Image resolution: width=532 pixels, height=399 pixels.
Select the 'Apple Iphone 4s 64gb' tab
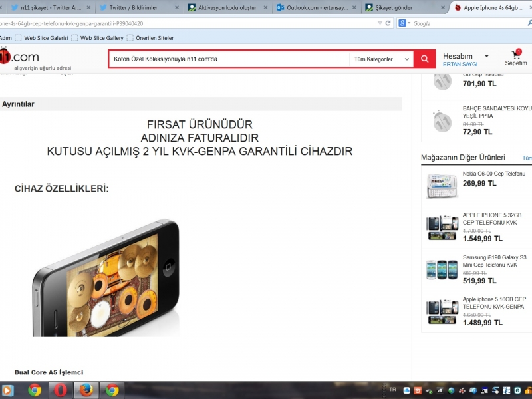(492, 7)
